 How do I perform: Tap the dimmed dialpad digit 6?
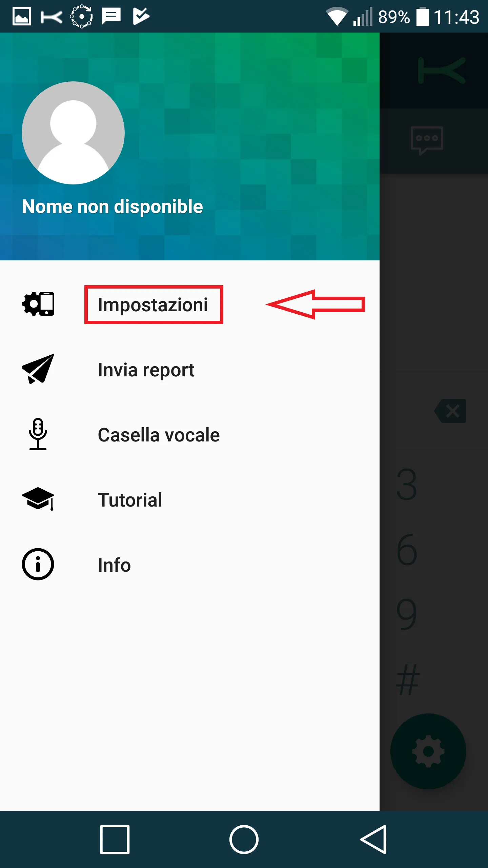click(407, 549)
